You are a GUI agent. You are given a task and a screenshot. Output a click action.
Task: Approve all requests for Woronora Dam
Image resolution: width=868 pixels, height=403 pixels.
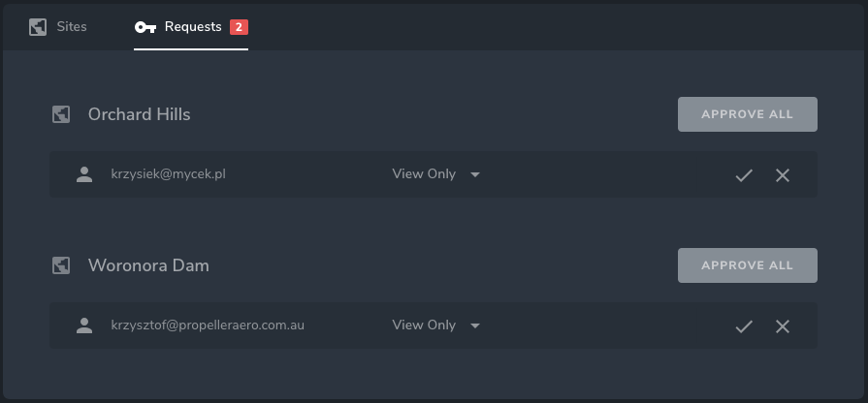(x=747, y=265)
